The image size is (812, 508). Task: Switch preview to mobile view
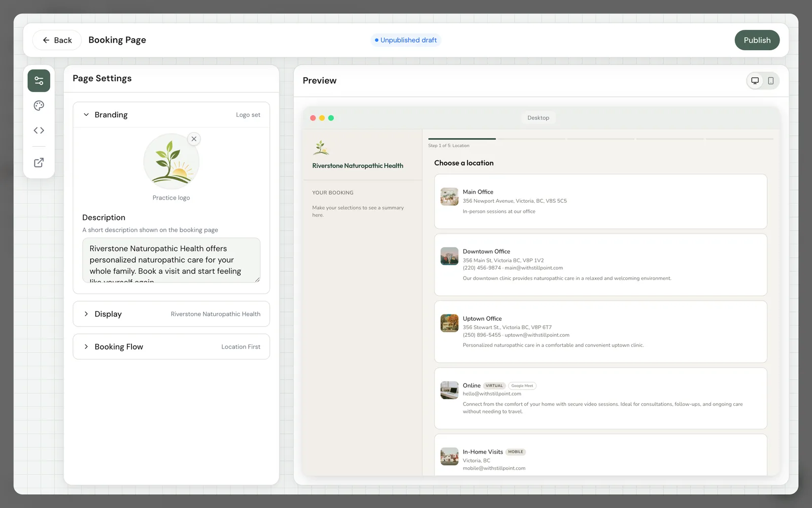(x=771, y=81)
